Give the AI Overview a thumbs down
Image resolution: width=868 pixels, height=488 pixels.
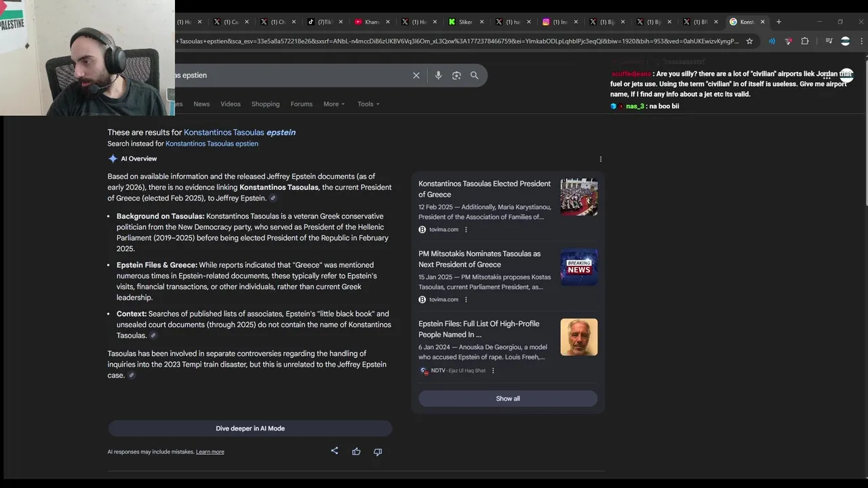tap(378, 451)
